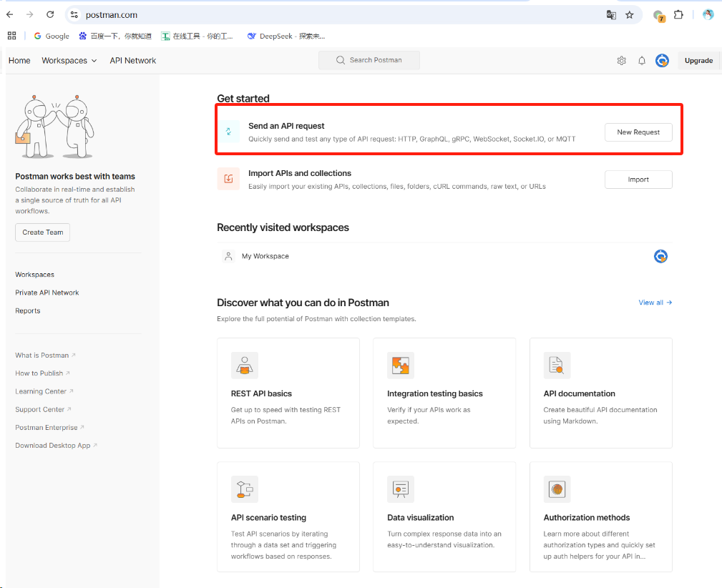The height and width of the screenshot is (588, 722).
Task: Go back with the browser back arrow
Action: pos(10,15)
